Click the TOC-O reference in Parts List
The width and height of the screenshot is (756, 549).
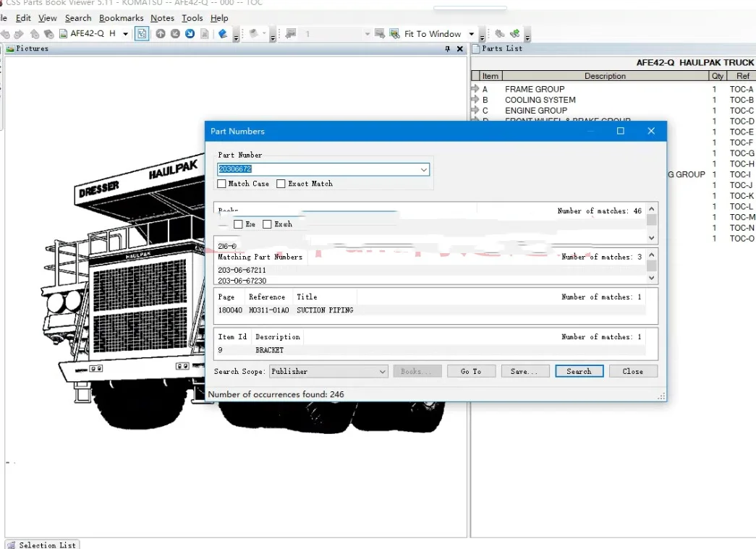pos(742,238)
